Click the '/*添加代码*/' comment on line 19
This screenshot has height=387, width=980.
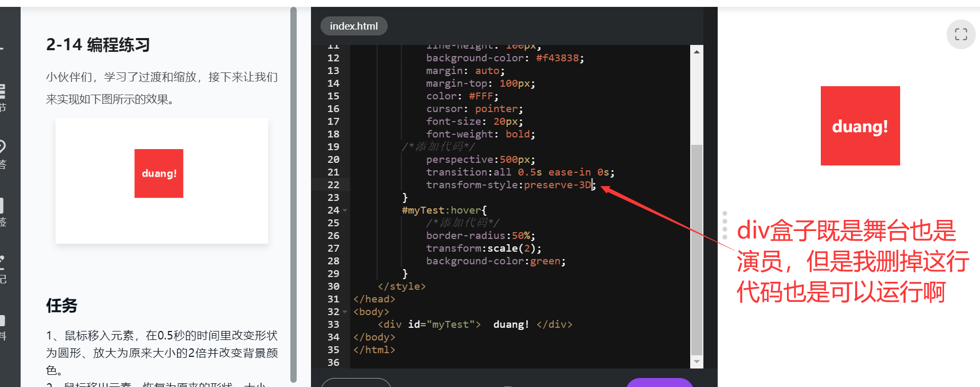point(438,147)
